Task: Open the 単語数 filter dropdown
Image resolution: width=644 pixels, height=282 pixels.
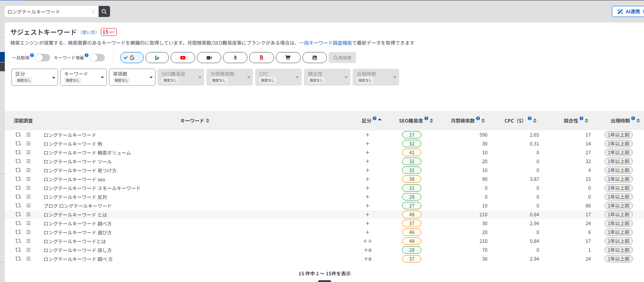Action: point(132,77)
